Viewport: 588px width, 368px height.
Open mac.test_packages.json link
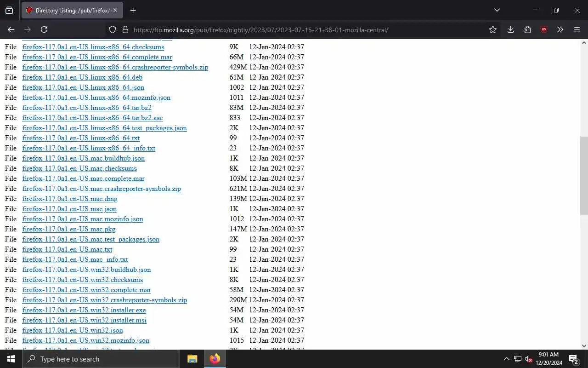point(91,239)
